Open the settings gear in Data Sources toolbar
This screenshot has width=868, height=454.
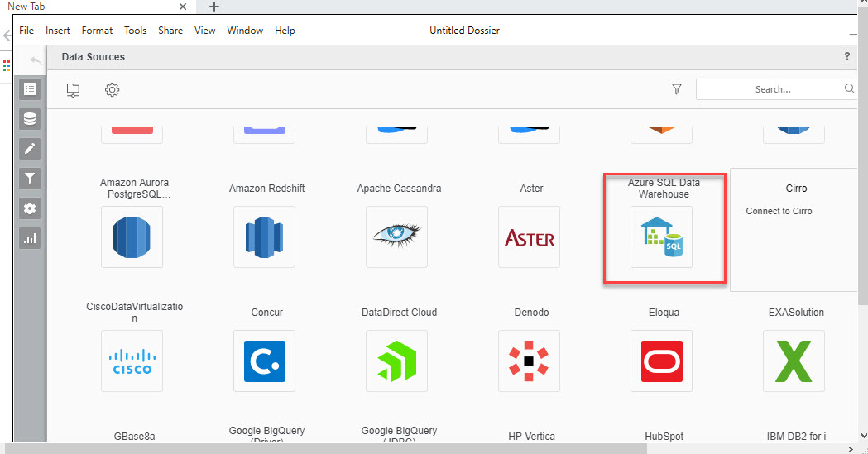point(112,89)
